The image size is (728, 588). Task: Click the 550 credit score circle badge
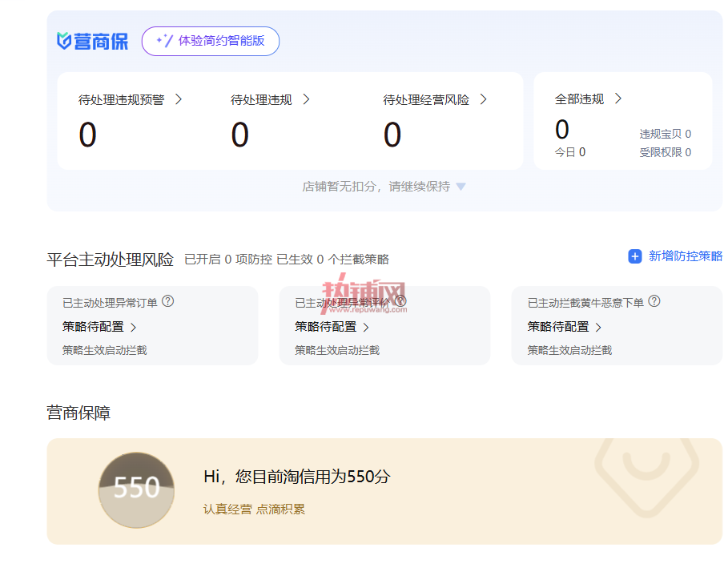[x=136, y=490]
